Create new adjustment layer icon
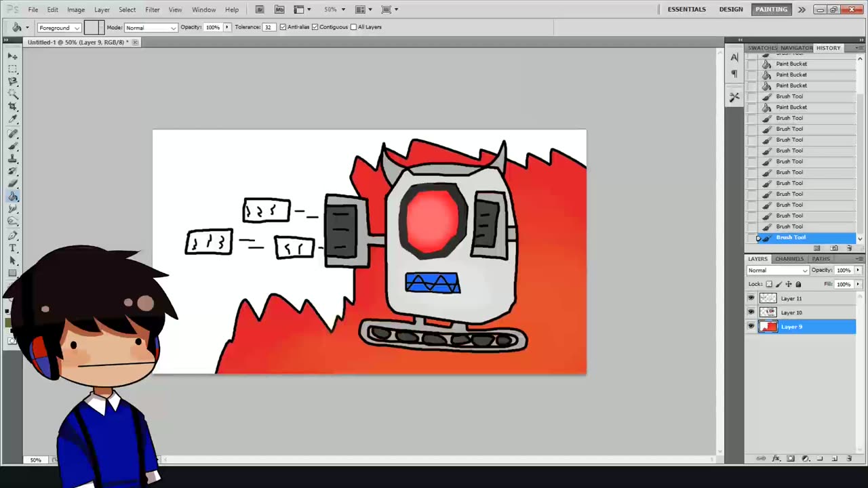 tap(806, 459)
